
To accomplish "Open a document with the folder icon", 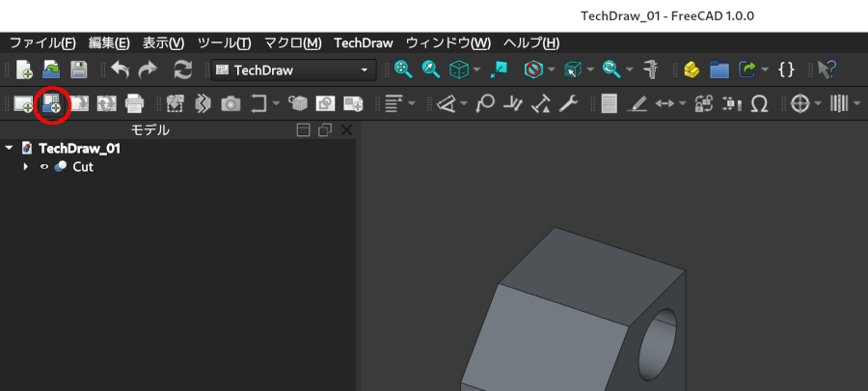I will point(51,70).
